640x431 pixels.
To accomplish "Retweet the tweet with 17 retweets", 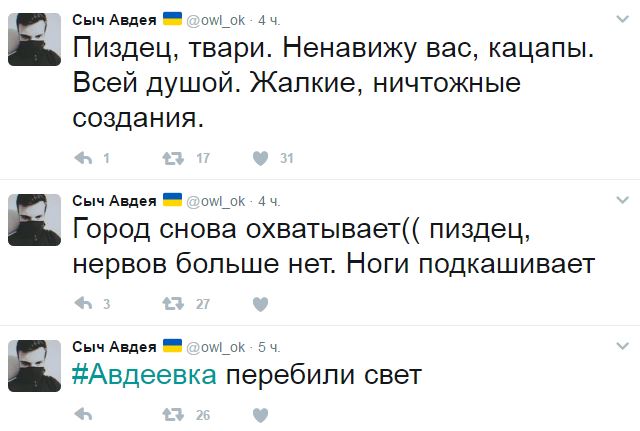I will [x=173, y=158].
